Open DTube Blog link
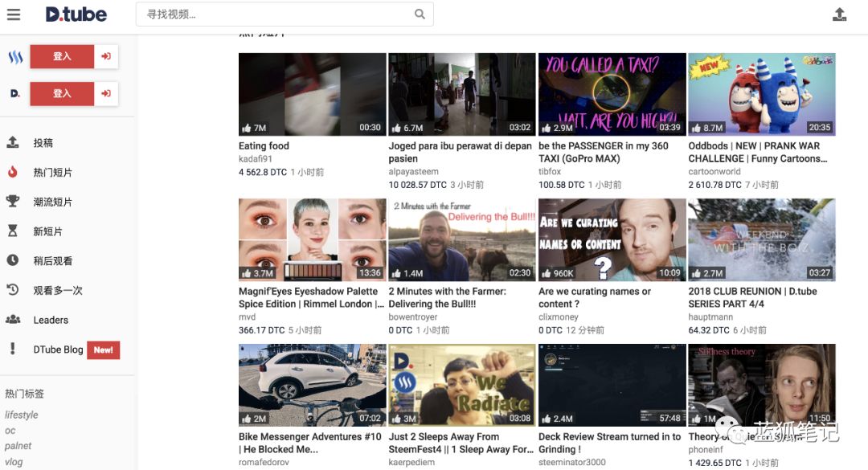The width and height of the screenshot is (868, 470). pos(58,349)
